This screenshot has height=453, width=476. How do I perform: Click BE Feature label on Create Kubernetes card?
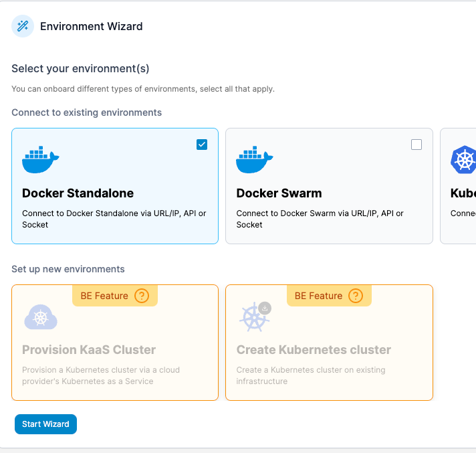coord(318,296)
